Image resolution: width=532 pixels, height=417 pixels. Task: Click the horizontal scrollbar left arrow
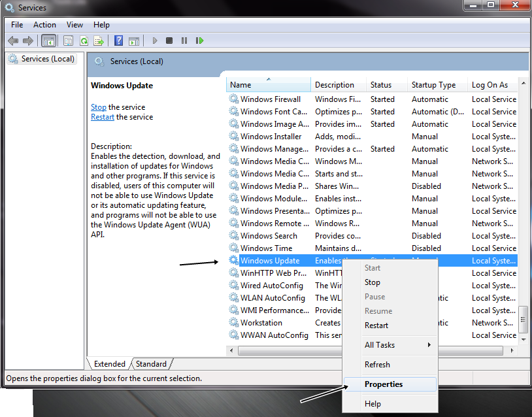231,350
